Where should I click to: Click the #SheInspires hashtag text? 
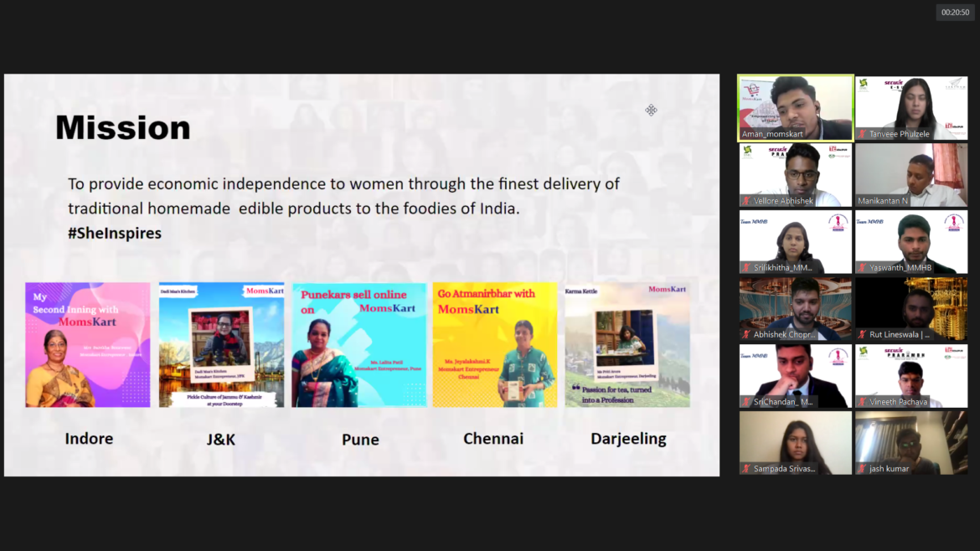(115, 234)
